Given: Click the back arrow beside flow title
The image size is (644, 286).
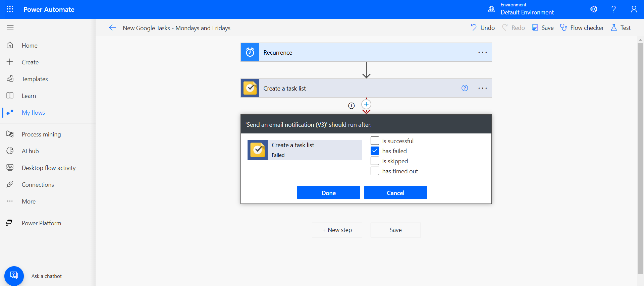Looking at the screenshot, I should pos(112,28).
